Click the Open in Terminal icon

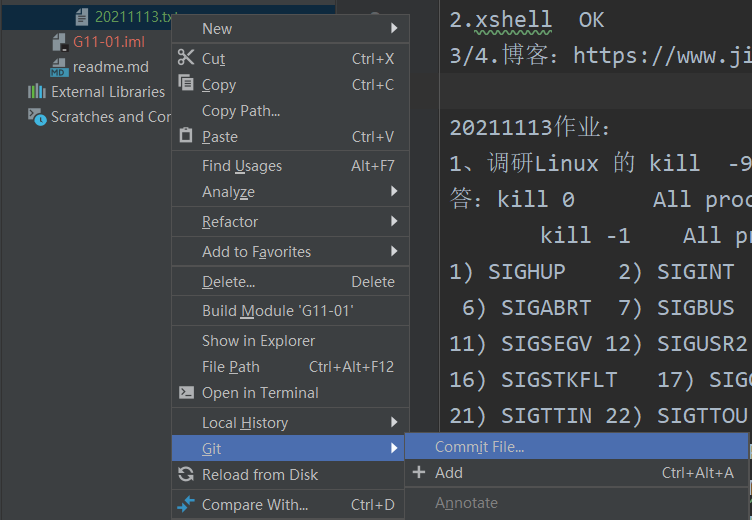tap(186, 392)
